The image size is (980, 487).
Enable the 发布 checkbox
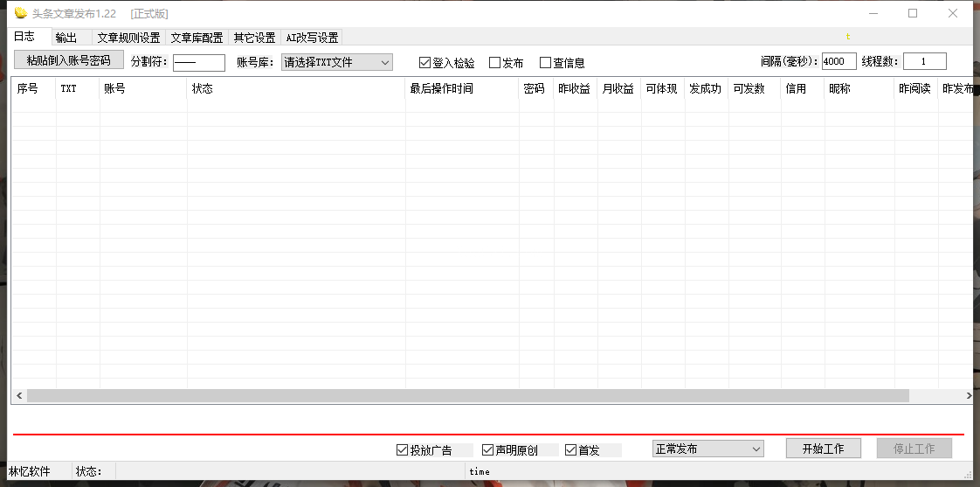[495, 63]
